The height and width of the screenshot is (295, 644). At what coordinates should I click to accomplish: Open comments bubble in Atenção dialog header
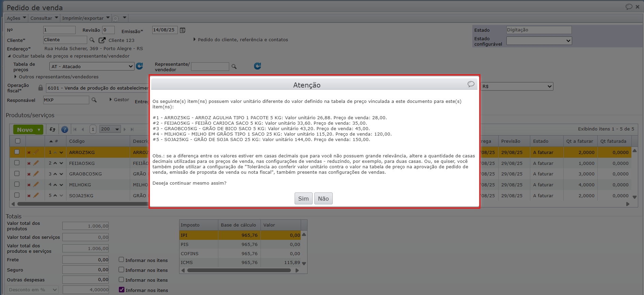point(471,84)
